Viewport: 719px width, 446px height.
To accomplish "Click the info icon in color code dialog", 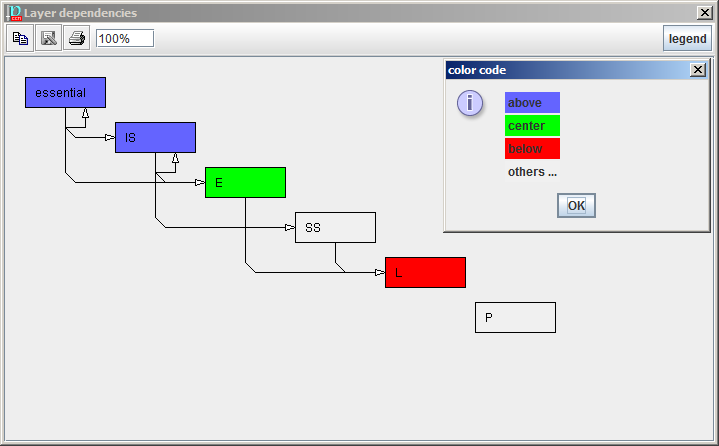I will click(x=470, y=103).
